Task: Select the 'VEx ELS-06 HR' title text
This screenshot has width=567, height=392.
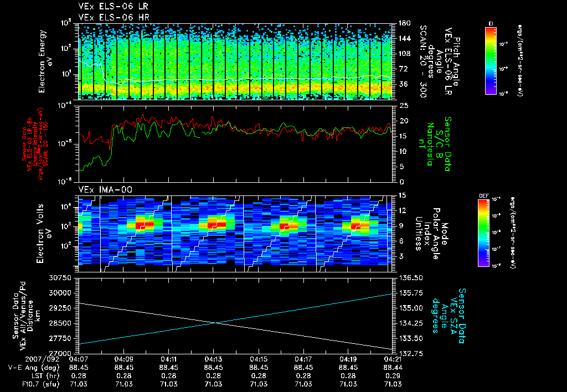Action: pyautogui.click(x=114, y=17)
